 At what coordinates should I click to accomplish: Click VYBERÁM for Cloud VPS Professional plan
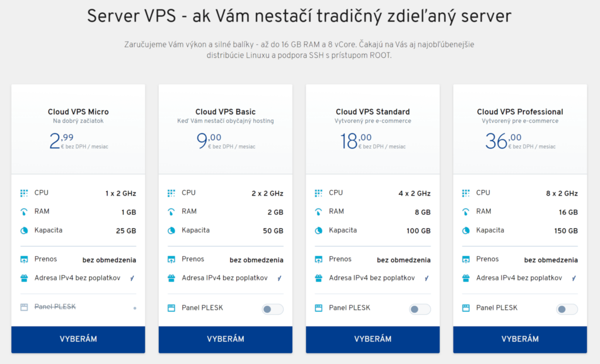pyautogui.click(x=520, y=339)
